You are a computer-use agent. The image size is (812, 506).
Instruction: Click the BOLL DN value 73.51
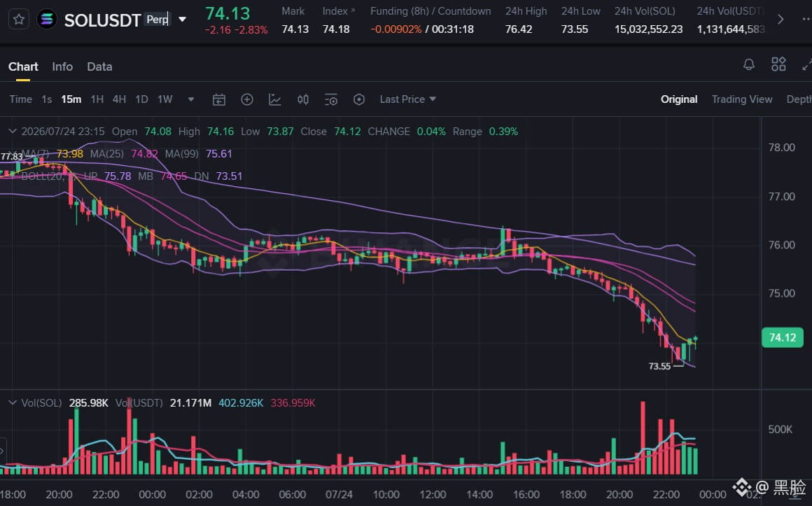tap(229, 176)
